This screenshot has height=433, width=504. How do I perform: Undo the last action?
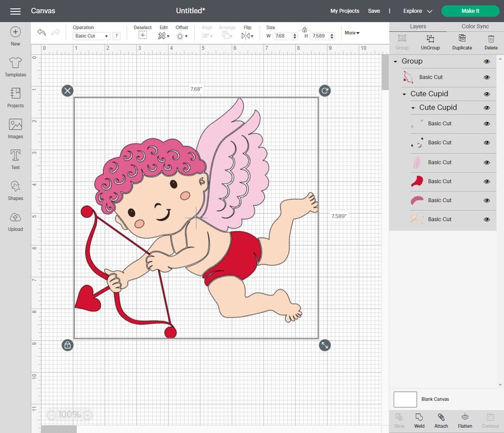tap(41, 32)
